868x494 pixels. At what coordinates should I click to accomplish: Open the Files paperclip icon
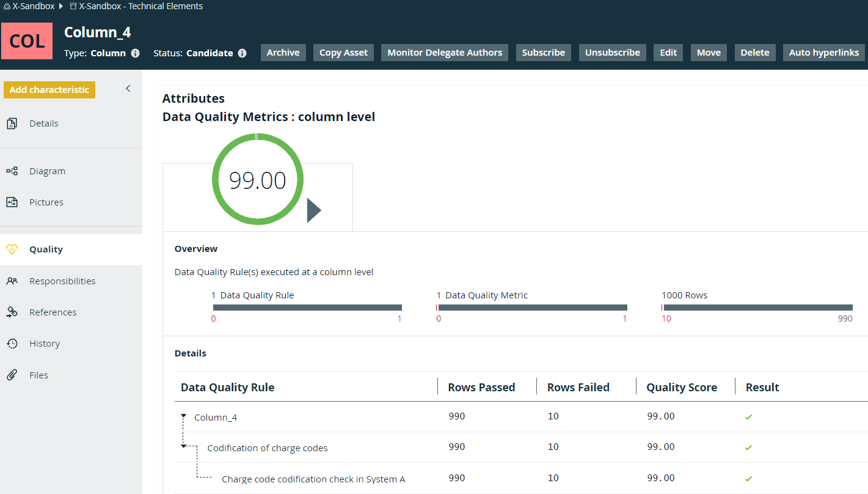(12, 375)
